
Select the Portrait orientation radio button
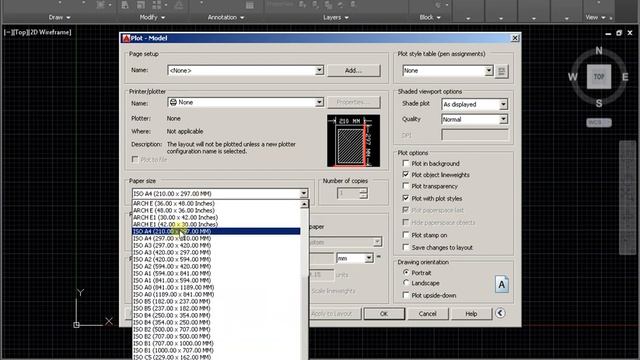406,272
